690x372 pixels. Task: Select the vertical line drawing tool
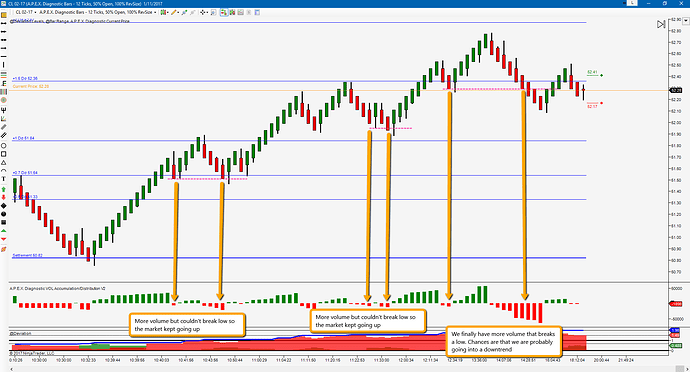pos(4,65)
